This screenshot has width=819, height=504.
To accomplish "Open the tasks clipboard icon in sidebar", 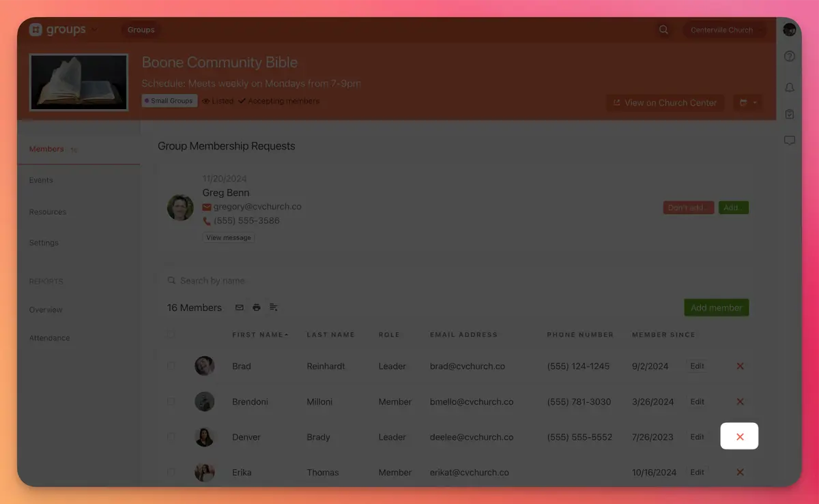I will (x=790, y=114).
